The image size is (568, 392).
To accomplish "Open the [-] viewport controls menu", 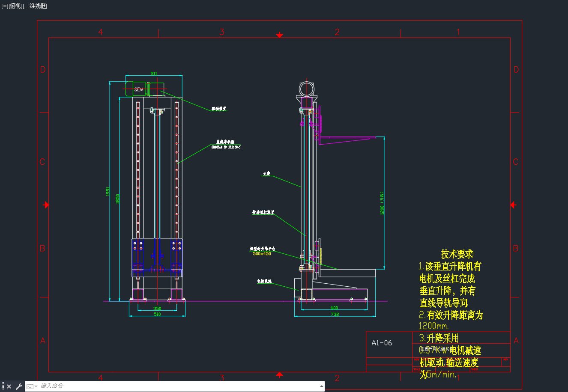I will coord(5,6).
